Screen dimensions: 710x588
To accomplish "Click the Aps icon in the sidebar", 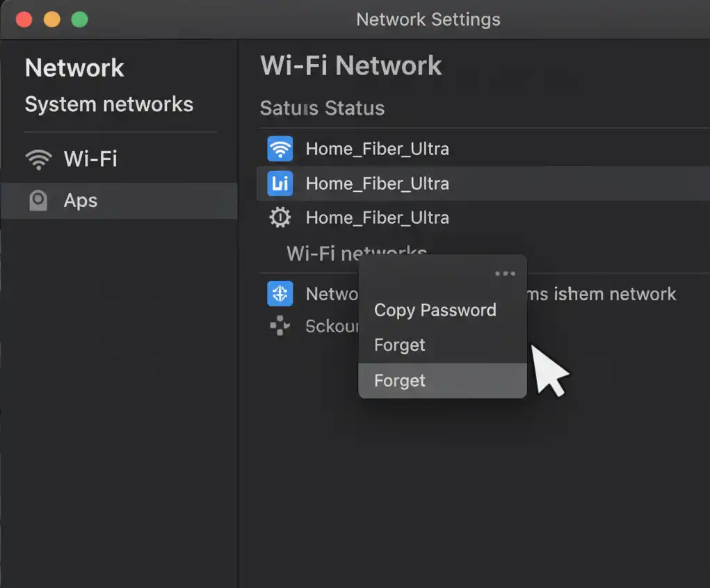I will pyautogui.click(x=38, y=201).
